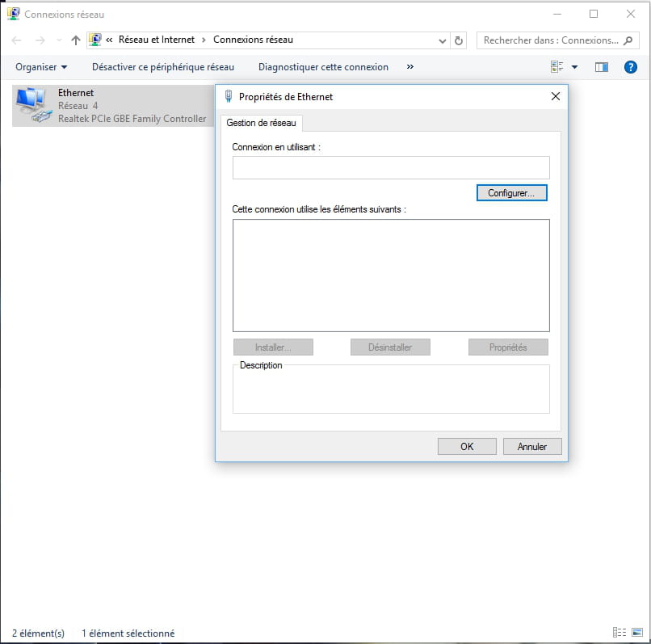Show more toolbar commands chevron
651x644 pixels.
point(410,66)
